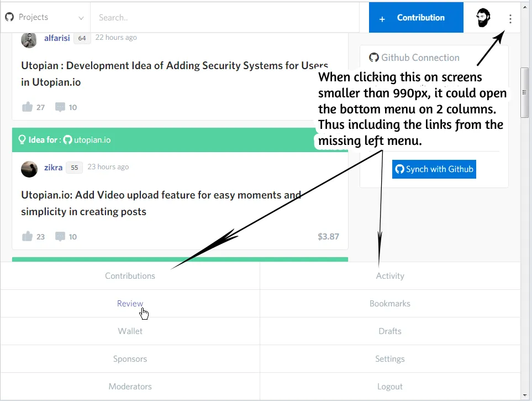This screenshot has width=532, height=401.
Task: Click the lightbulb Idea for icon
Action: coord(22,140)
